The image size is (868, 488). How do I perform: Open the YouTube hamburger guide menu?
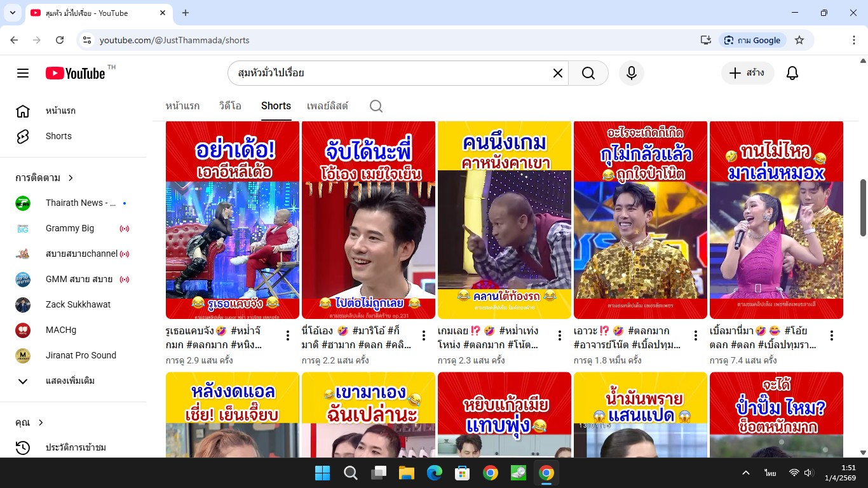coord(23,73)
